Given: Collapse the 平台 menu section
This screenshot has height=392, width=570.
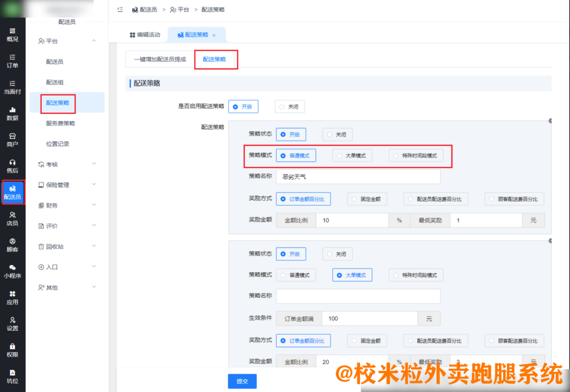Looking at the screenshot, I should pyautogui.click(x=94, y=41).
